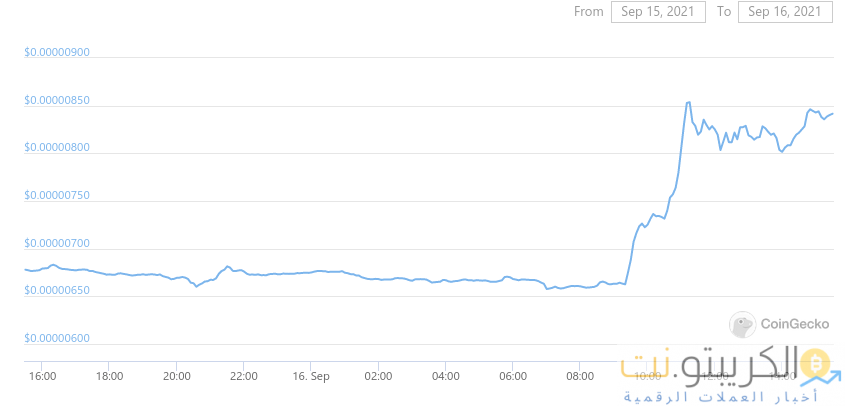Image resolution: width=845 pixels, height=406 pixels.
Task: Click the CoinGecko text link
Action: [794, 324]
